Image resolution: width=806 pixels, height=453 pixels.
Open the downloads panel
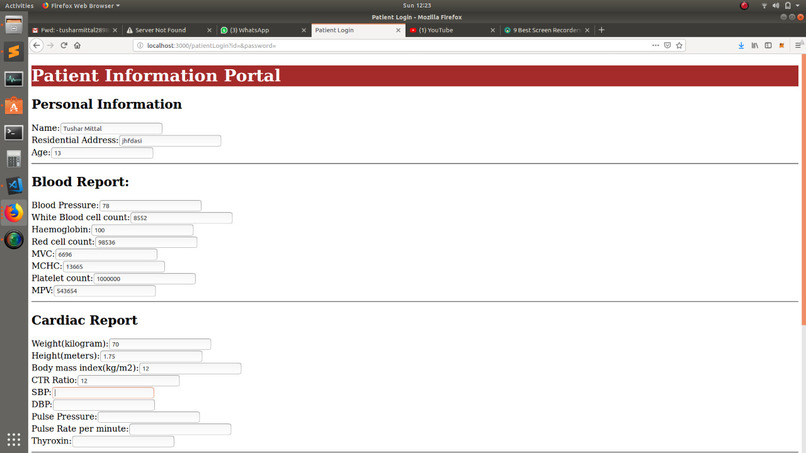pyautogui.click(x=741, y=45)
